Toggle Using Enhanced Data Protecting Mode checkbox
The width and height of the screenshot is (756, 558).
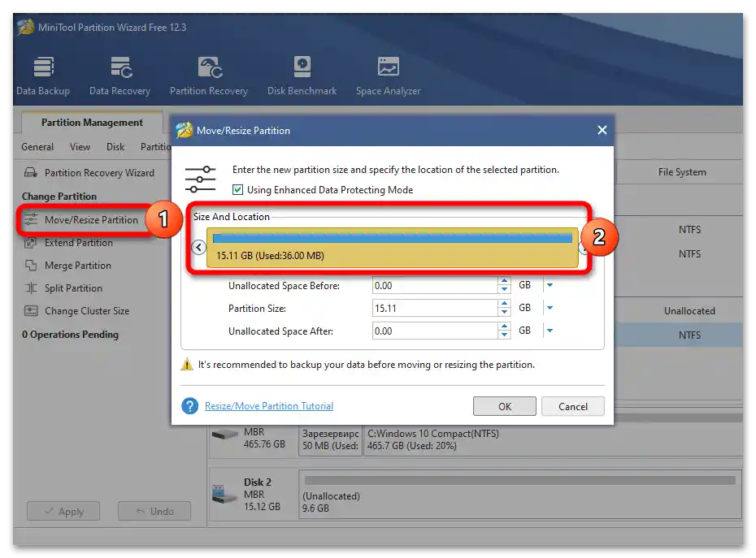(237, 190)
